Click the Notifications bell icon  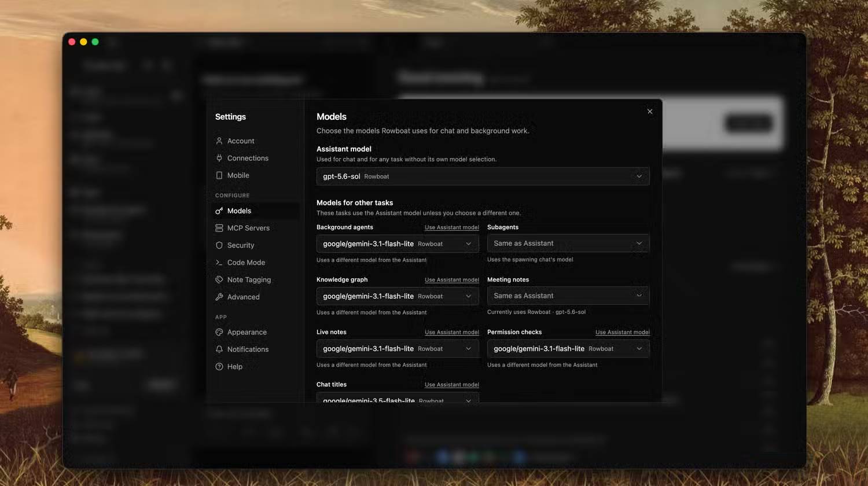point(219,349)
